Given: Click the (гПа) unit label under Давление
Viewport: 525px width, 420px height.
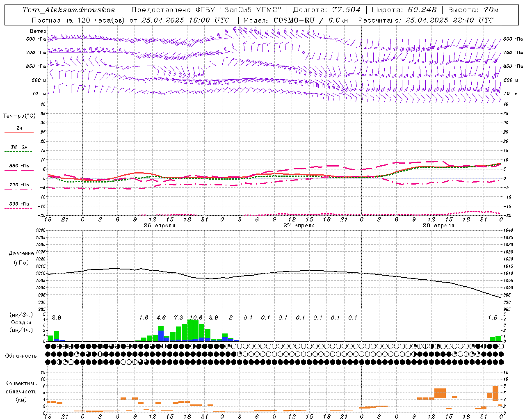Looking at the screenshot, I should tap(21, 262).
